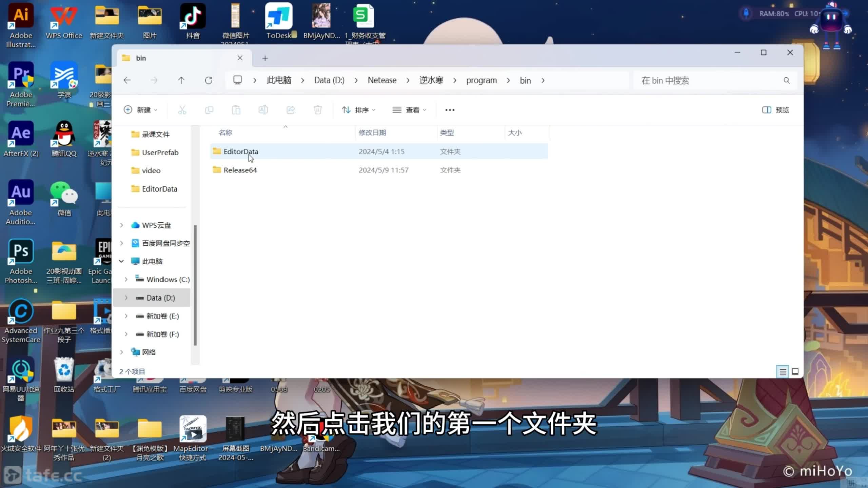Click the navigation pane scrollbar

195,285
